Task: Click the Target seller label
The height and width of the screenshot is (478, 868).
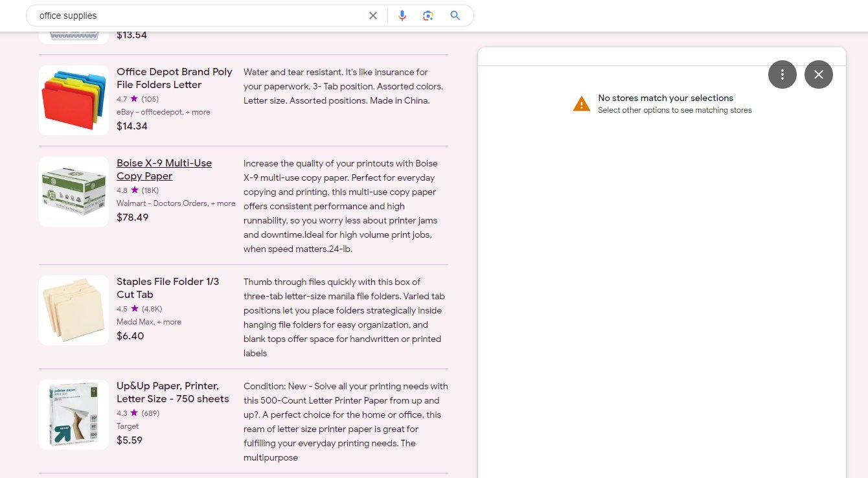Action: 128,426
